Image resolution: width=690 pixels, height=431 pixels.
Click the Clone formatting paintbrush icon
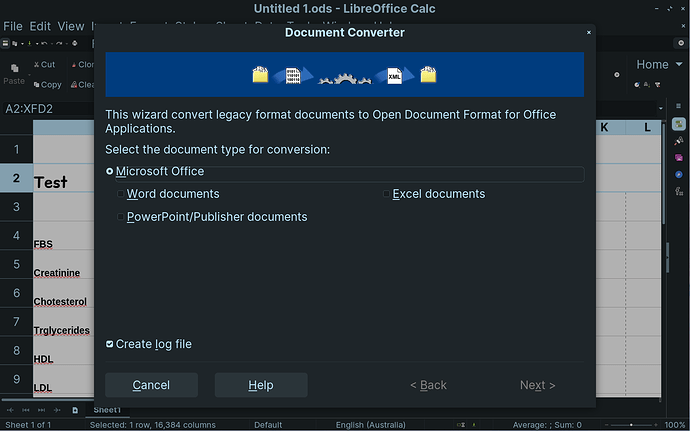point(74,65)
